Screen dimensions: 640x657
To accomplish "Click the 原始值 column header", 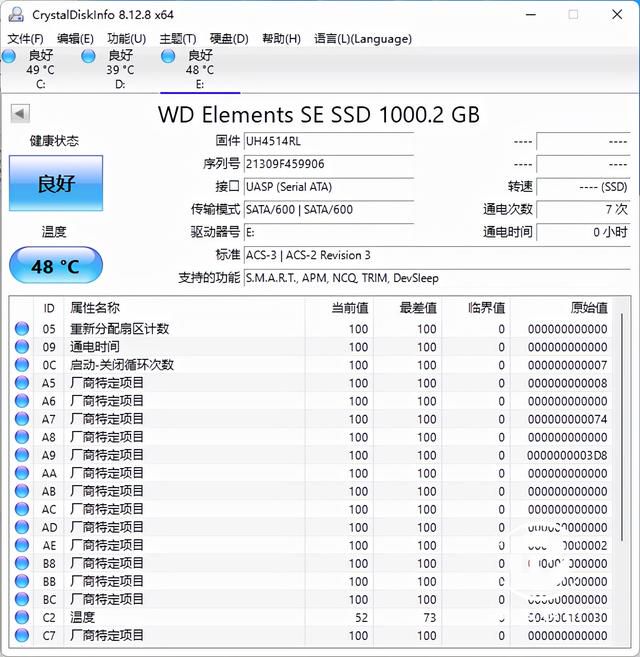I will 589,308.
